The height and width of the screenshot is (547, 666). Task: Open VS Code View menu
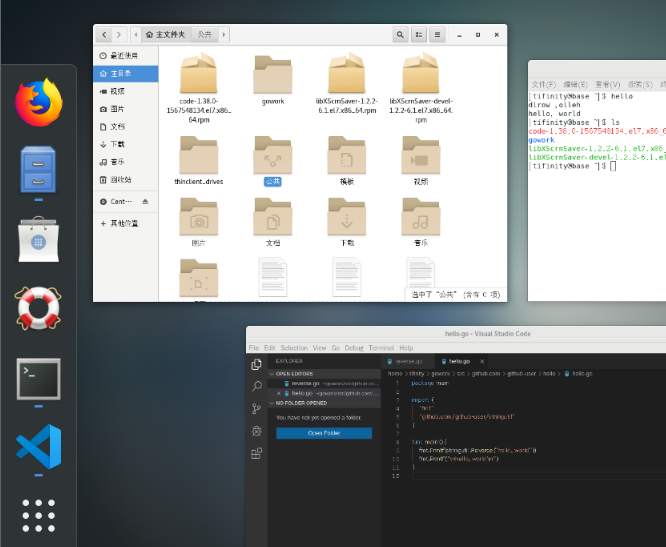click(x=319, y=348)
